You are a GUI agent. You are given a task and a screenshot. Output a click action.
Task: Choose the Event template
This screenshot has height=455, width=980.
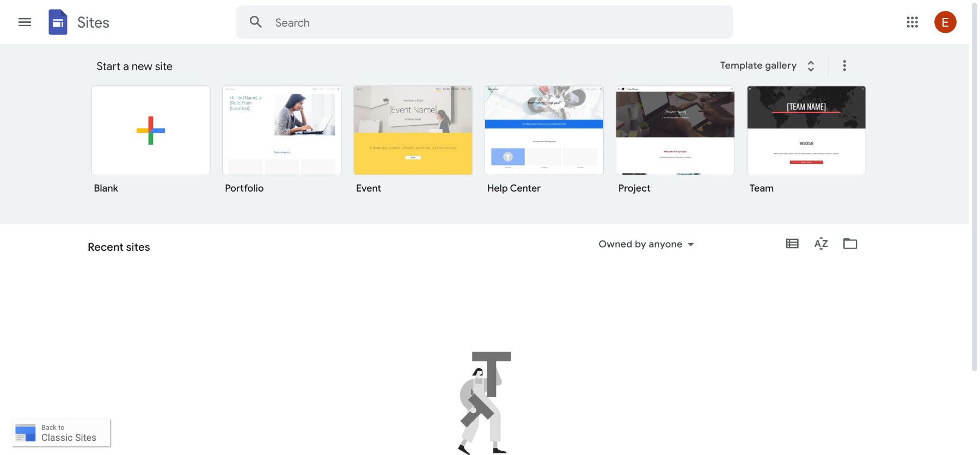[413, 131]
